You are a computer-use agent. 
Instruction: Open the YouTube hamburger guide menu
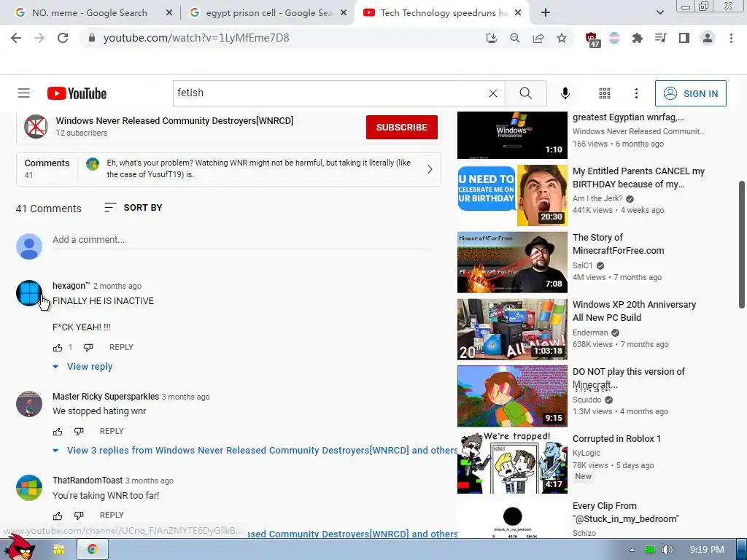24,93
